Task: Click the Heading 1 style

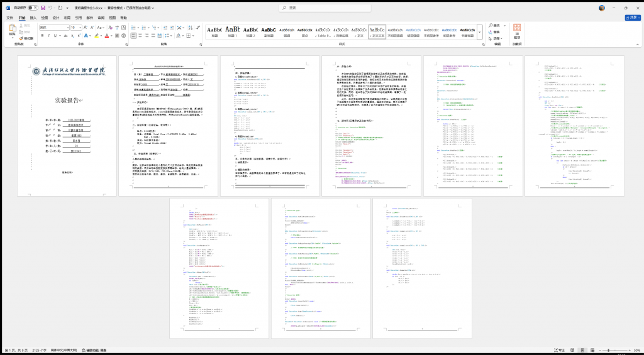Action: pos(233,31)
